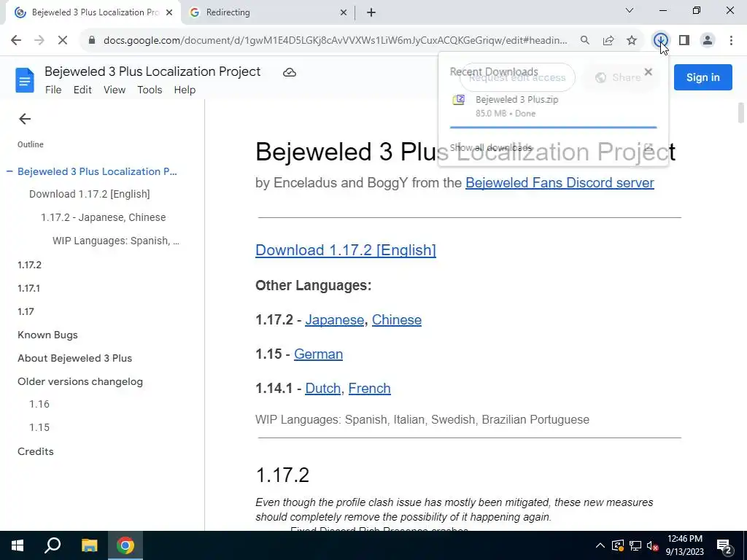This screenshot has width=747, height=560.
Task: Click the Download 1.17.2 [English] link
Action: pyautogui.click(x=346, y=250)
